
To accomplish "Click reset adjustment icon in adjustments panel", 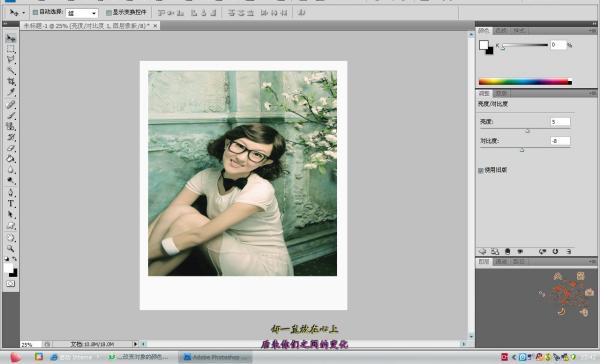I will [555, 251].
